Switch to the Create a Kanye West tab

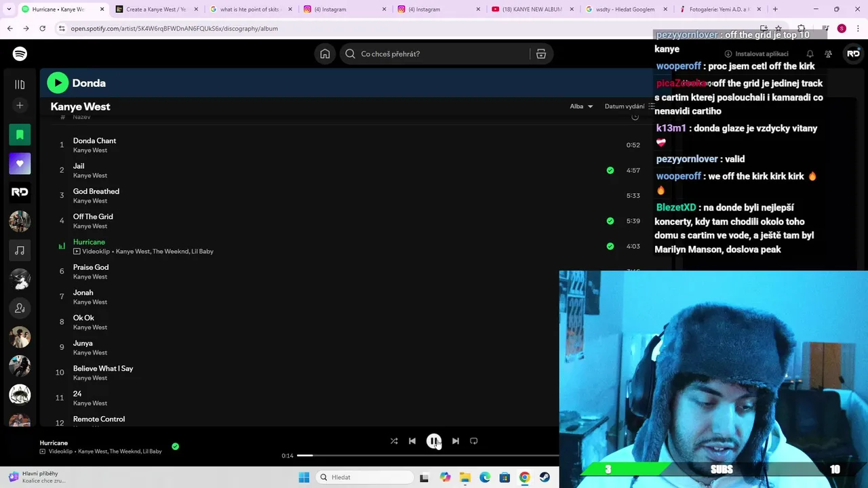pyautogui.click(x=155, y=9)
